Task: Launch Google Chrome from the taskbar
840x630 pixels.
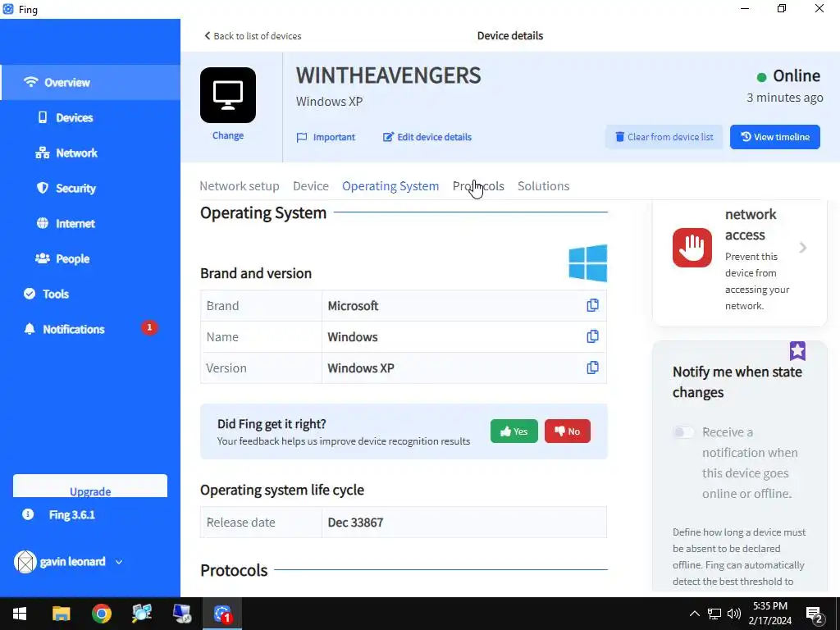Action: coord(101,614)
